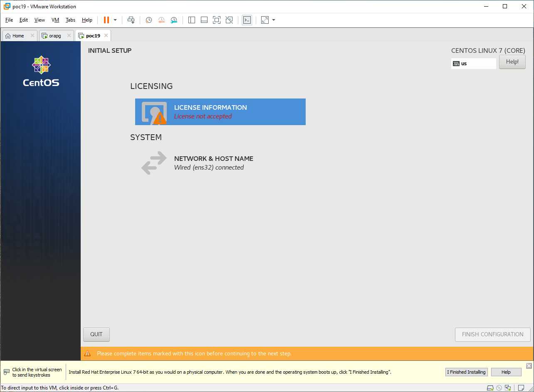
Task: Click the orange warning bar icon
Action: [87, 353]
